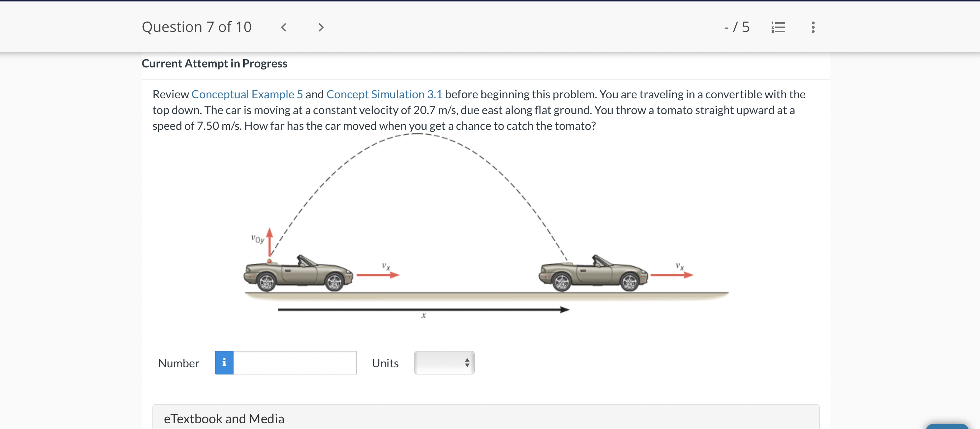Open Concept Simulation 3.1 link
Viewport: 980px width, 429px height.
(x=384, y=94)
